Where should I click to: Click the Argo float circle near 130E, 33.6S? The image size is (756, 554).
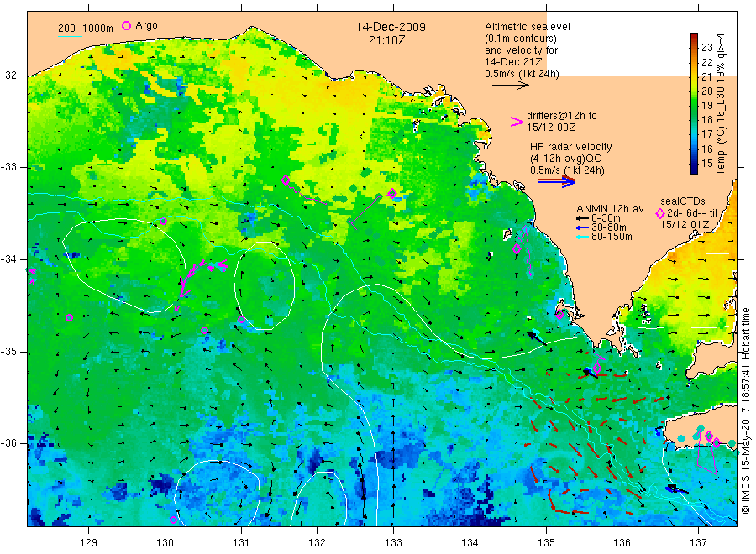(163, 221)
